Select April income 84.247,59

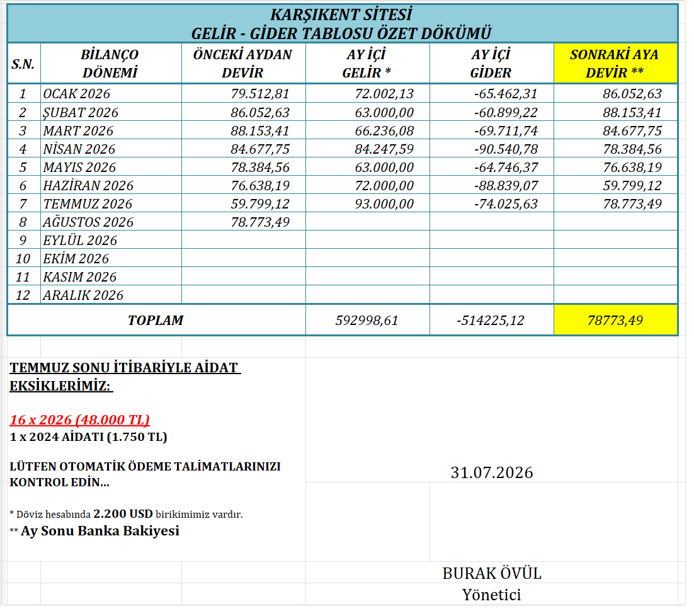pos(384,149)
